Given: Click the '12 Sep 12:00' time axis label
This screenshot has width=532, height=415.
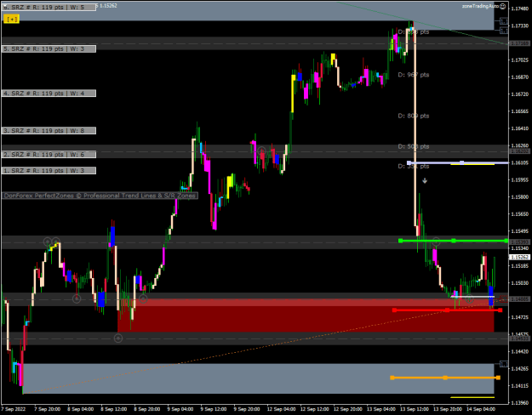Looking at the screenshot, I should 314,409.
